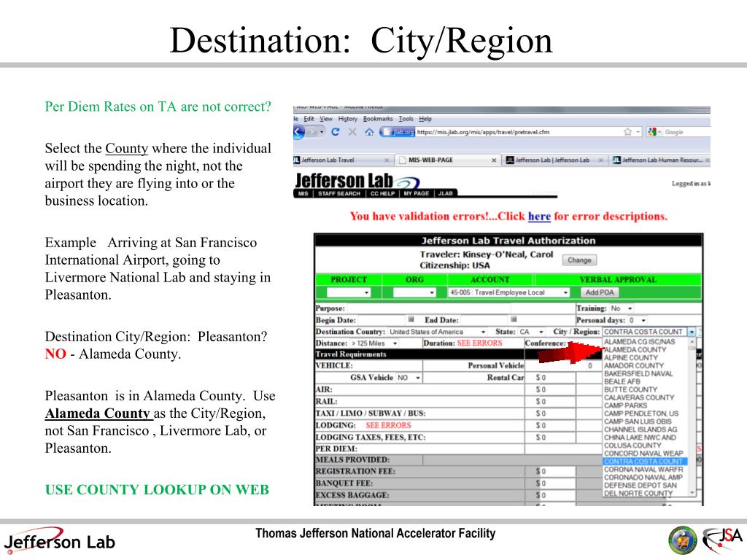Viewport: 747px width, 560px height.
Task: Select CALAVERAS COUNTY in the region list
Action: (639, 397)
